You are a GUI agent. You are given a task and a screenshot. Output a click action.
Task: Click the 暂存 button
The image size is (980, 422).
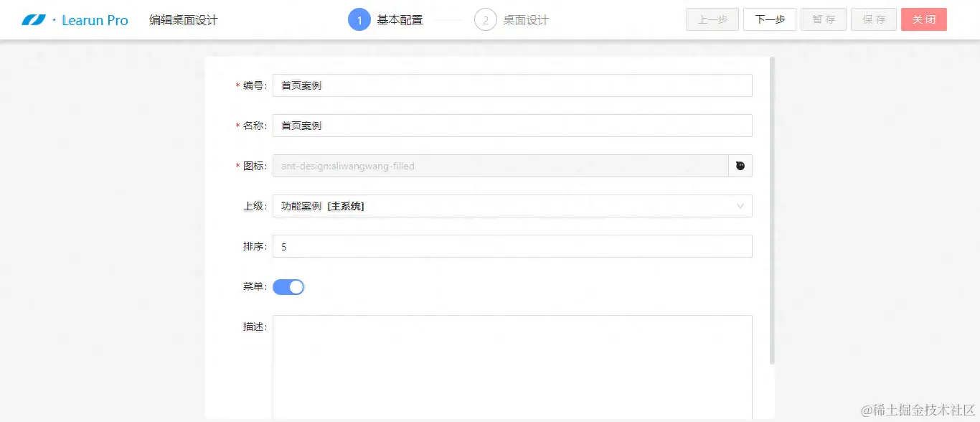point(824,19)
